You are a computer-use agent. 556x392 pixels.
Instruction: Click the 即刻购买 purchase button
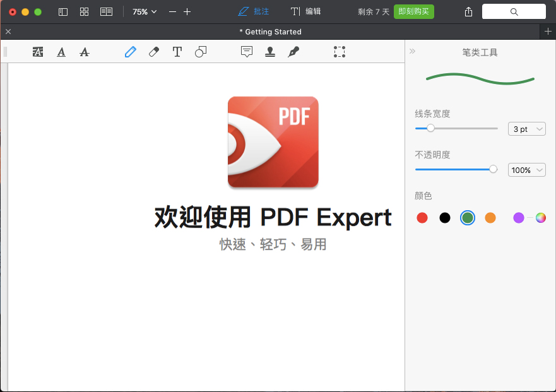pos(413,11)
